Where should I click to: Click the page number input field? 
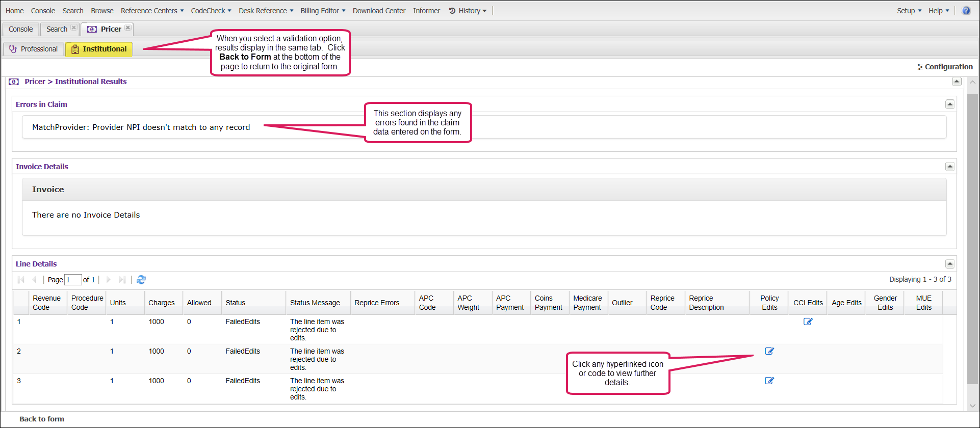click(73, 280)
